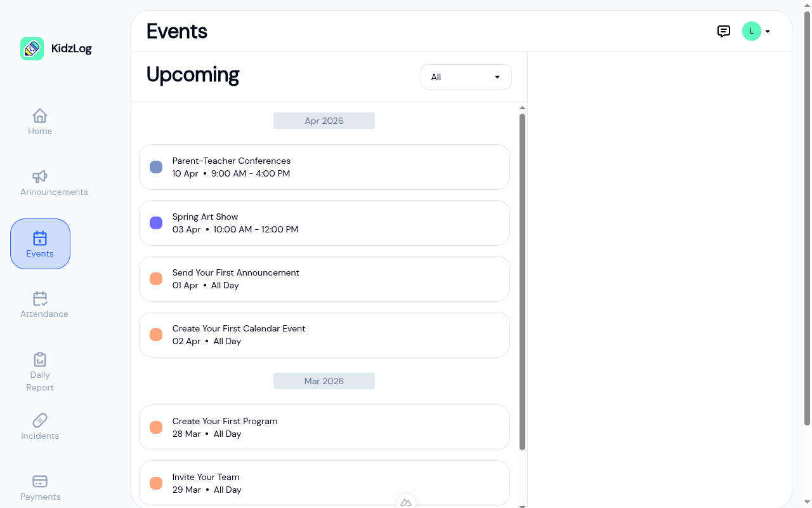This screenshot has width=812, height=508.
Task: Click Send Your First Announcement orange marker
Action: 156,279
